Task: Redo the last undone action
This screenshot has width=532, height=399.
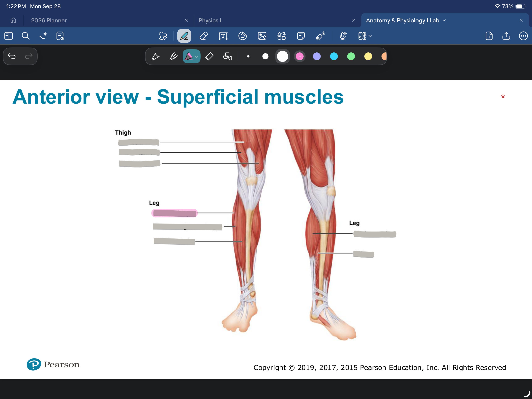Action: pyautogui.click(x=29, y=56)
